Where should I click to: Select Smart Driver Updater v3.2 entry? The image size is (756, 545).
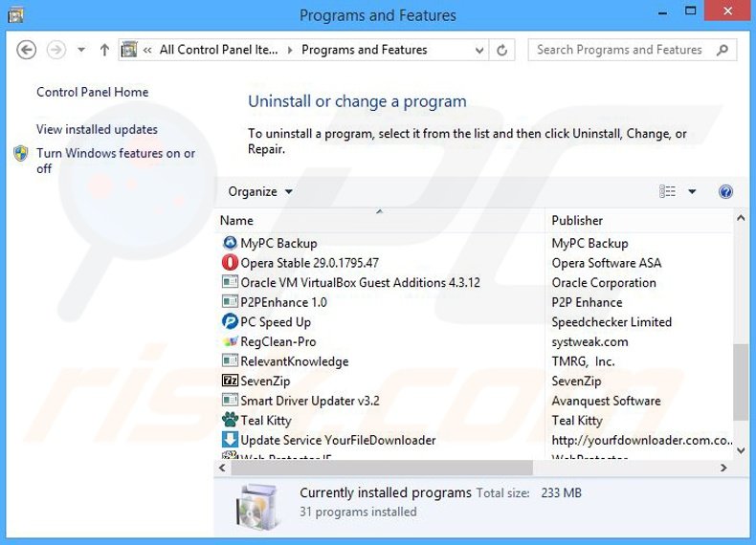tap(309, 401)
